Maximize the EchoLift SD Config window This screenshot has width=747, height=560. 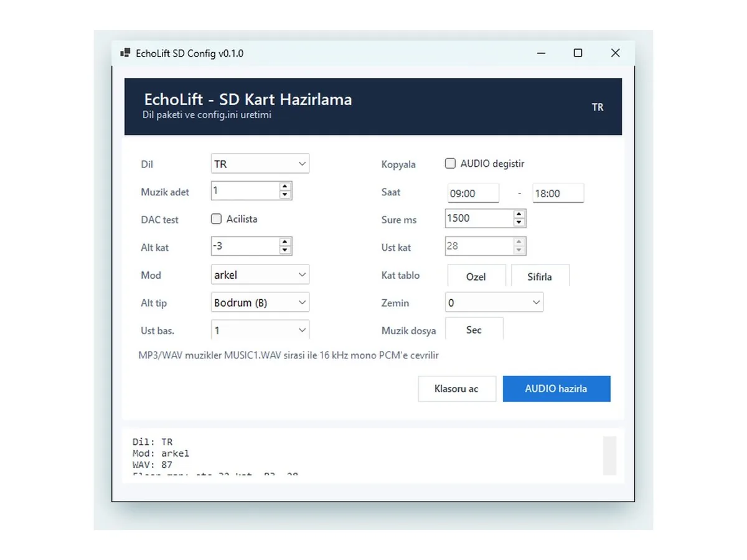578,53
